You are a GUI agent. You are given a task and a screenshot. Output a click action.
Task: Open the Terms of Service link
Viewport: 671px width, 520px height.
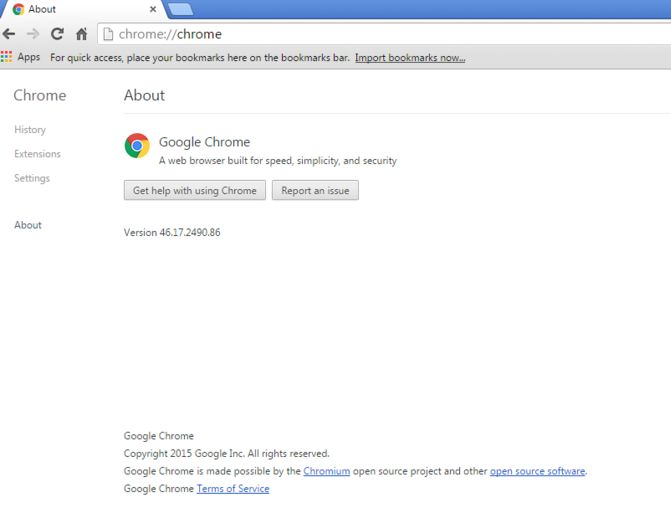[x=233, y=488]
